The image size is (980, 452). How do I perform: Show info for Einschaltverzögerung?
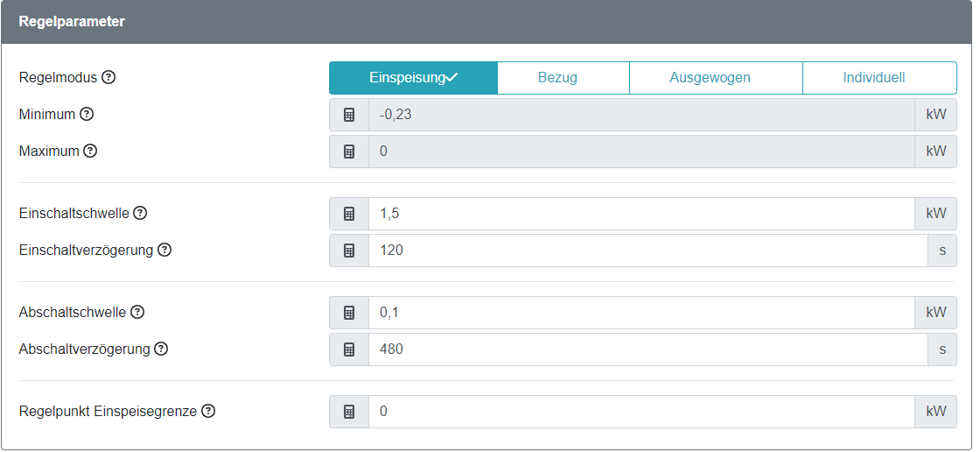pos(164,250)
